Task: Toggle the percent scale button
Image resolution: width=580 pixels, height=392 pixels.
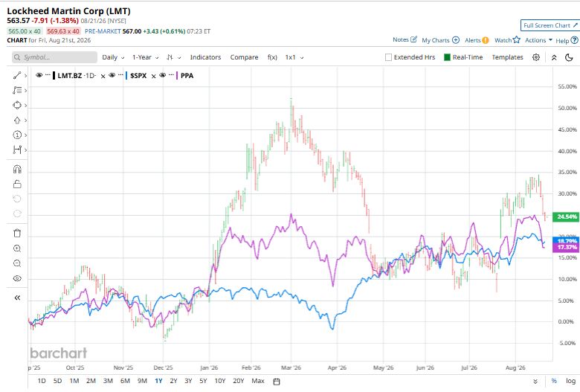Action: [x=554, y=381]
